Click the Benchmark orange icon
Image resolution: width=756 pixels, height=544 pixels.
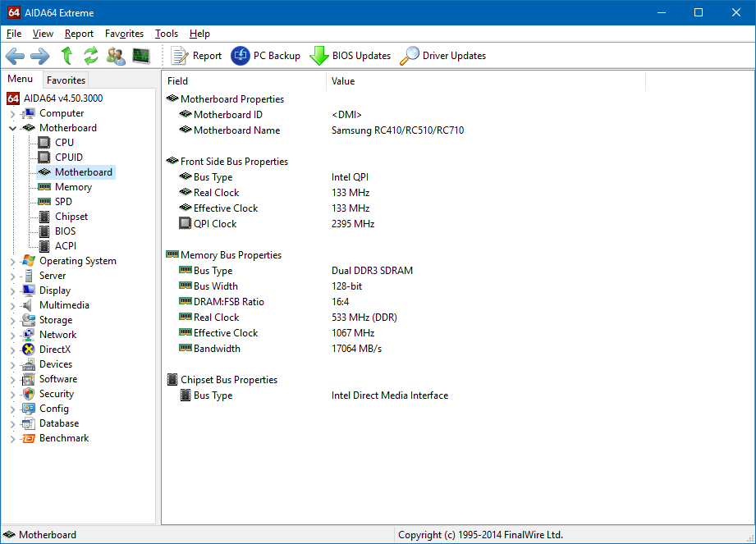29,438
